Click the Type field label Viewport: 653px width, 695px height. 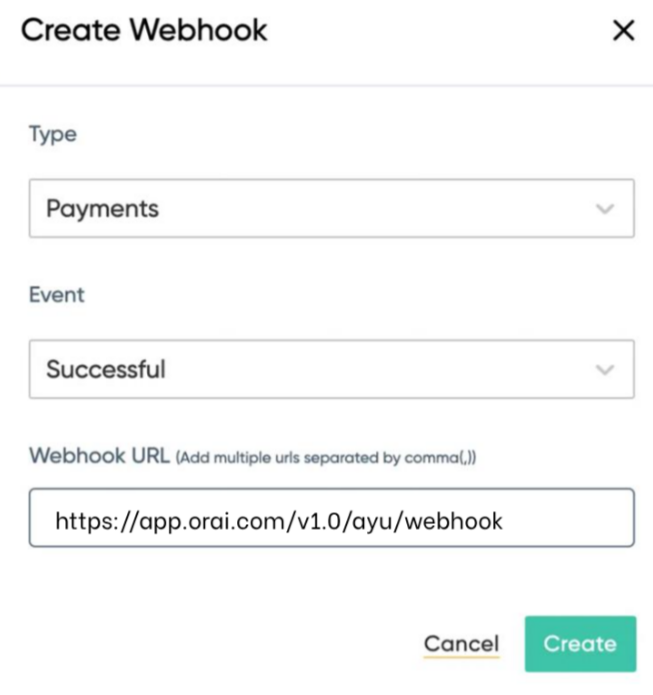pos(53,135)
